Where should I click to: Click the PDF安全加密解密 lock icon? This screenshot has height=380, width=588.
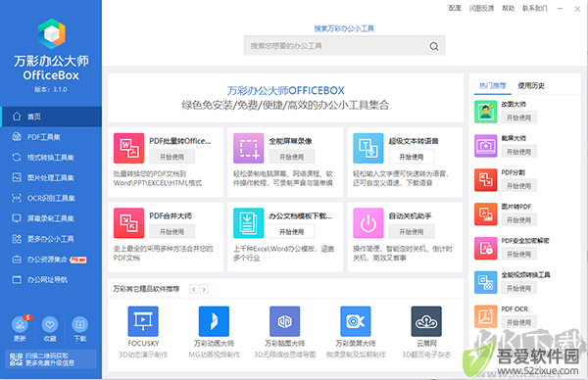(x=486, y=248)
